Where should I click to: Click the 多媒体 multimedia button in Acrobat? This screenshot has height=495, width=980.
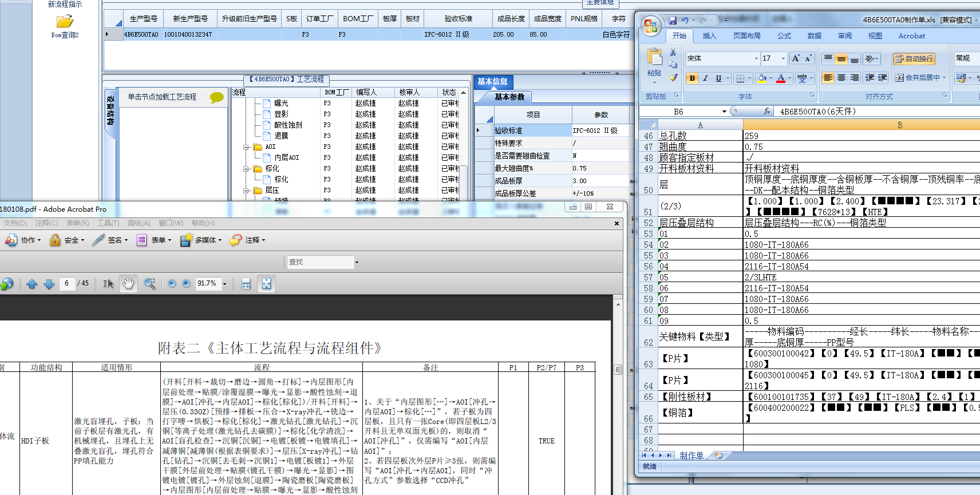pyautogui.click(x=201, y=240)
